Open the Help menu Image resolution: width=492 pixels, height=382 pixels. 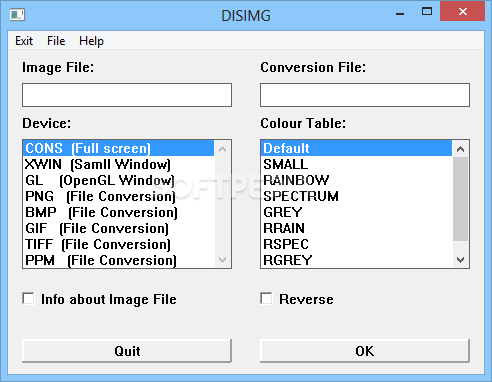pos(91,41)
